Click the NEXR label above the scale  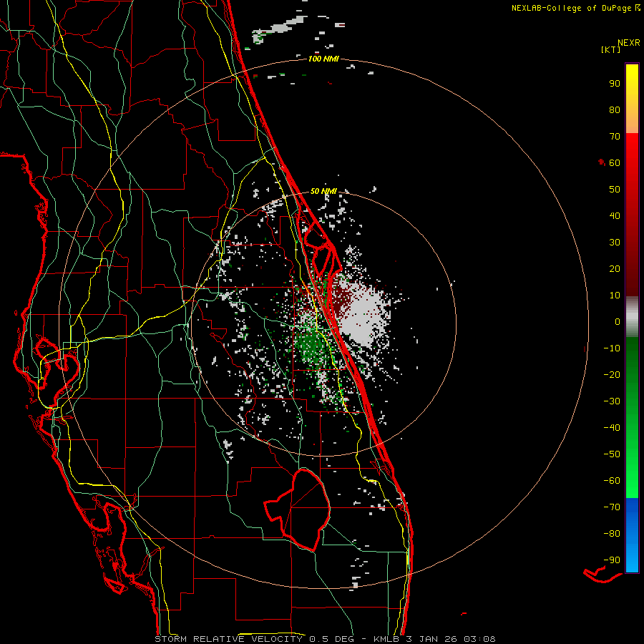coord(628,43)
